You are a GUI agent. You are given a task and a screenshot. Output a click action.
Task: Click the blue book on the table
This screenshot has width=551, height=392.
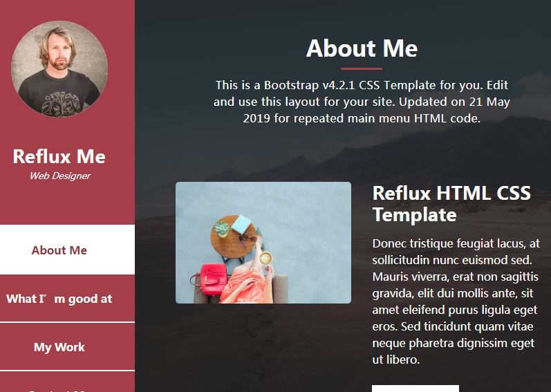point(241,224)
